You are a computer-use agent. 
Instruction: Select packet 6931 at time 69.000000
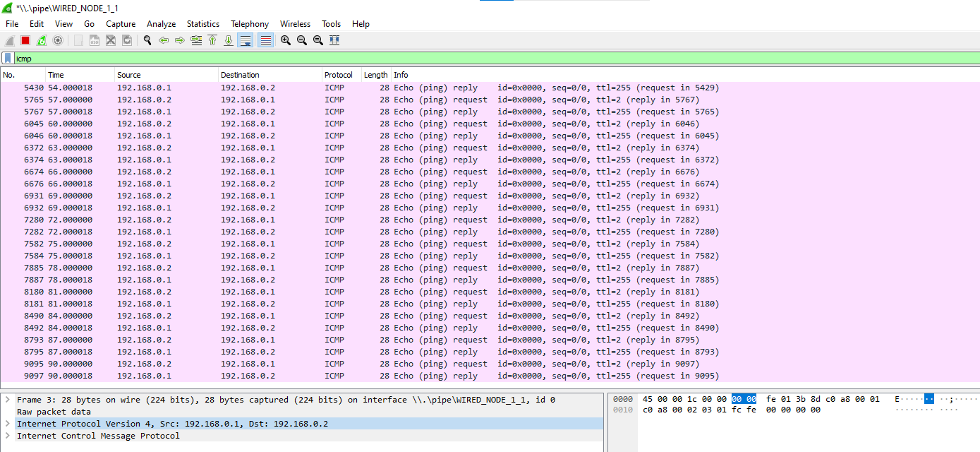point(490,196)
